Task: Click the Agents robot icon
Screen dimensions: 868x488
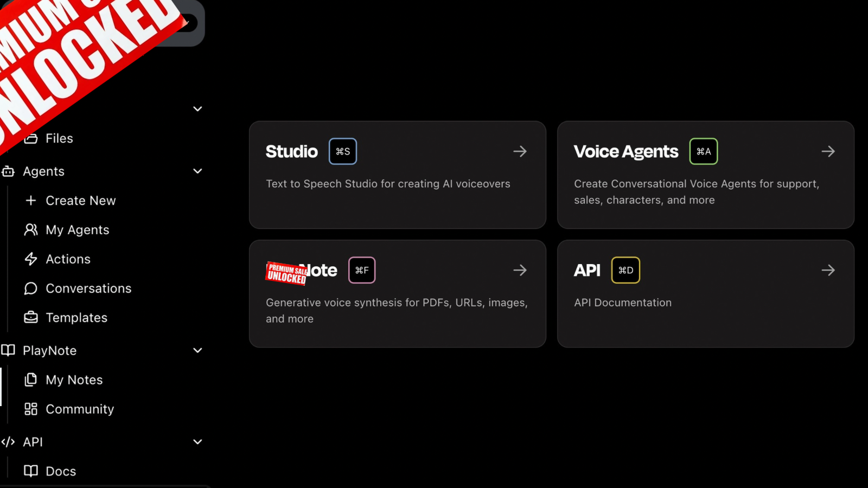Action: click(x=8, y=171)
